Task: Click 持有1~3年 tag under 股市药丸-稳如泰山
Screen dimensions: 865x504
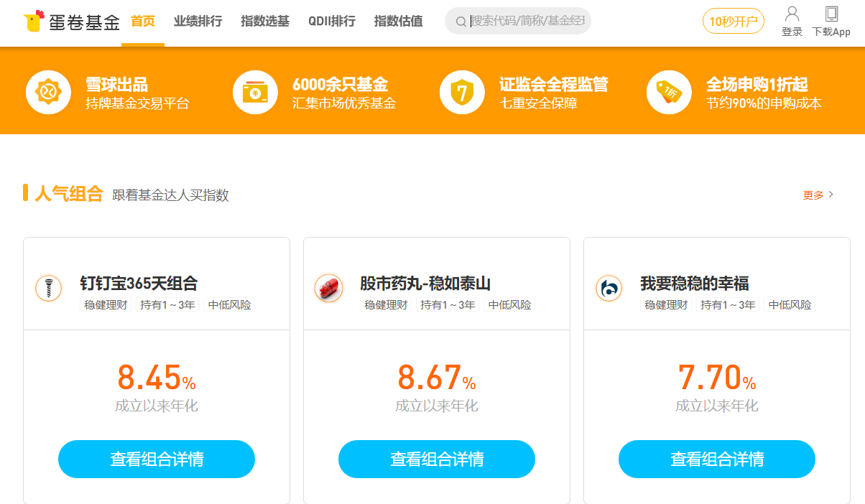Action: coord(448,304)
